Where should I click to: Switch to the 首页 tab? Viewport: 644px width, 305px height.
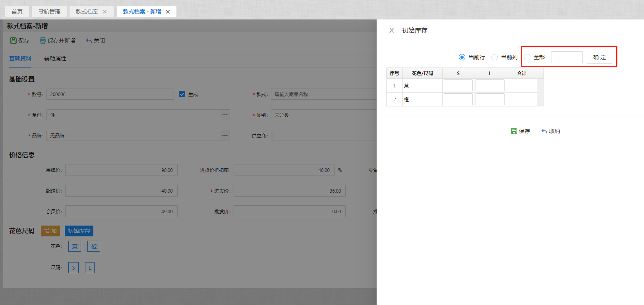coord(17,12)
